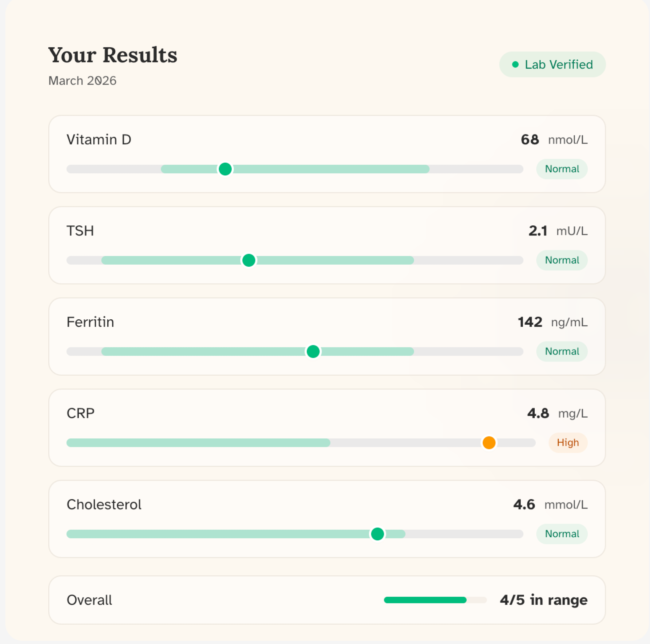This screenshot has height=644, width=650.
Task: Click the Vitamin D Normal badge
Action: pyautogui.click(x=562, y=169)
